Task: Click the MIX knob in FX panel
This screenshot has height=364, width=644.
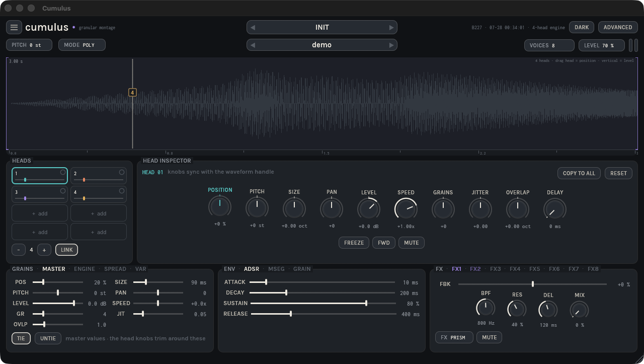Action: coord(579,310)
